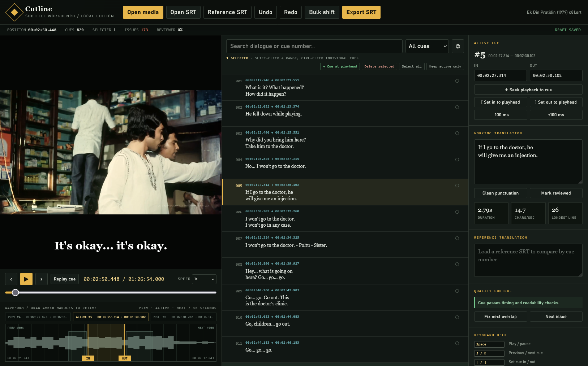Click the target icon beside the cue filter
The width and height of the screenshot is (588, 366).
pos(458,46)
